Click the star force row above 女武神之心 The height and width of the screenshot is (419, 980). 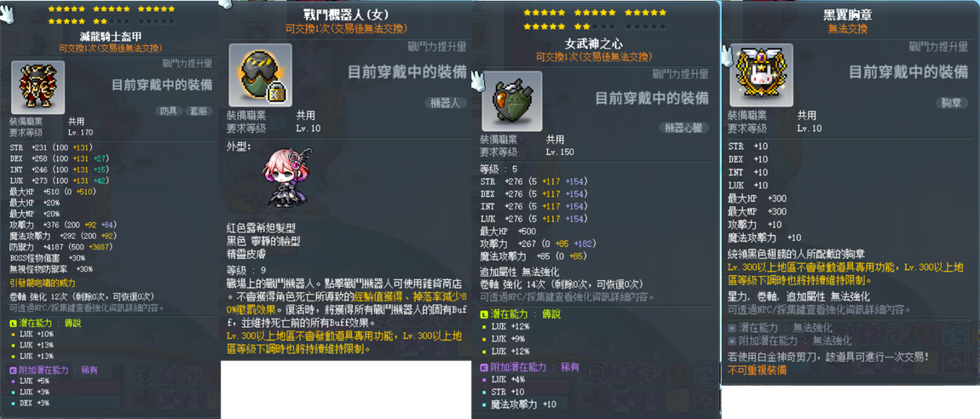pyautogui.click(x=595, y=20)
